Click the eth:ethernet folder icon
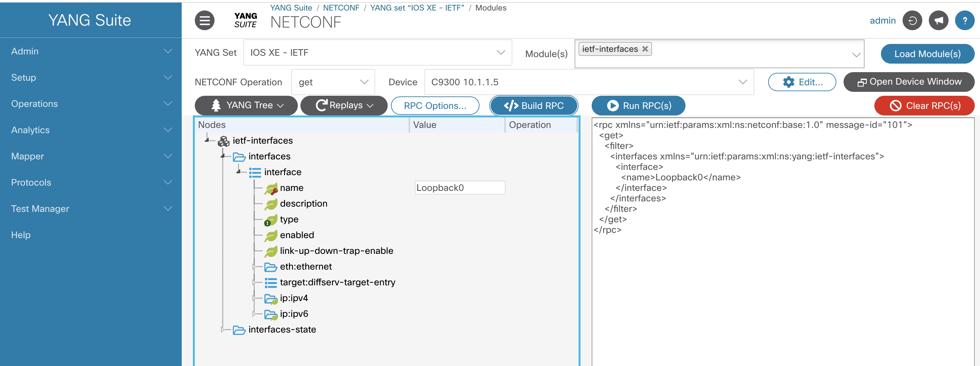 click(x=271, y=267)
